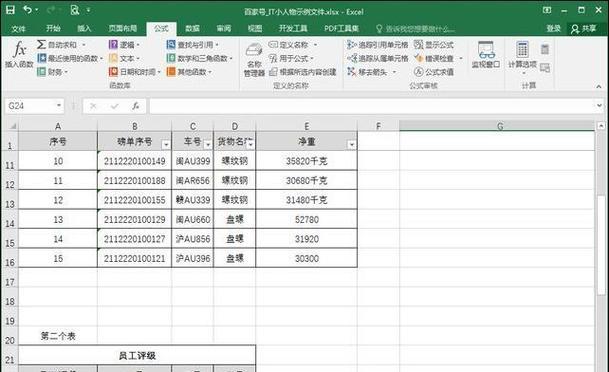Image resolution: width=609 pixels, height=372 pixels.
Task: Select the column G header
Action: [500, 126]
